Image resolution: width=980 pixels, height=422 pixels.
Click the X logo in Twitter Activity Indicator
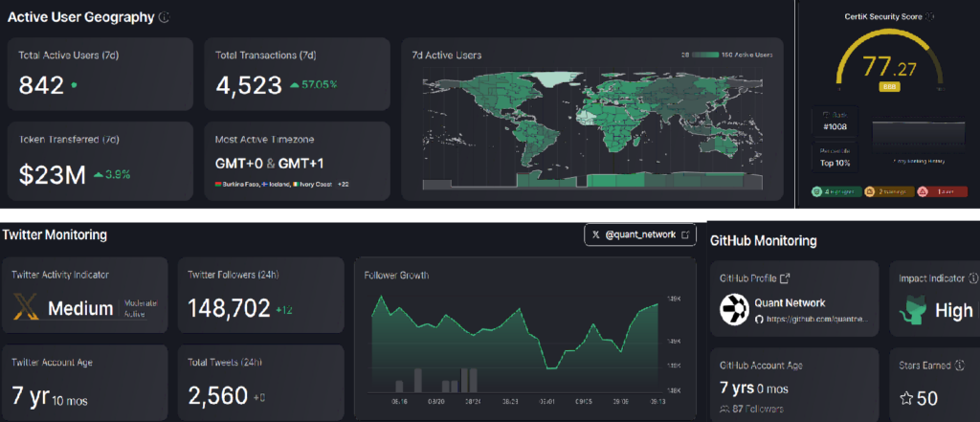coord(26,308)
